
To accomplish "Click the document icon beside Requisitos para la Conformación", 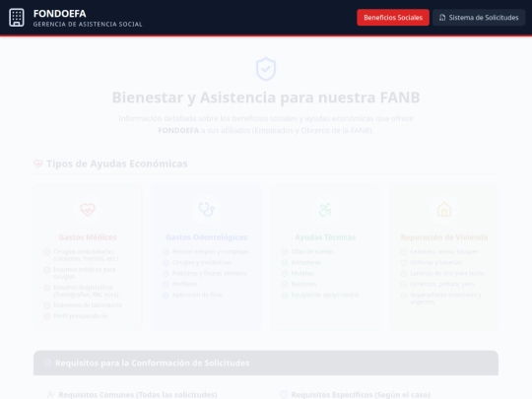I will (x=47, y=363).
